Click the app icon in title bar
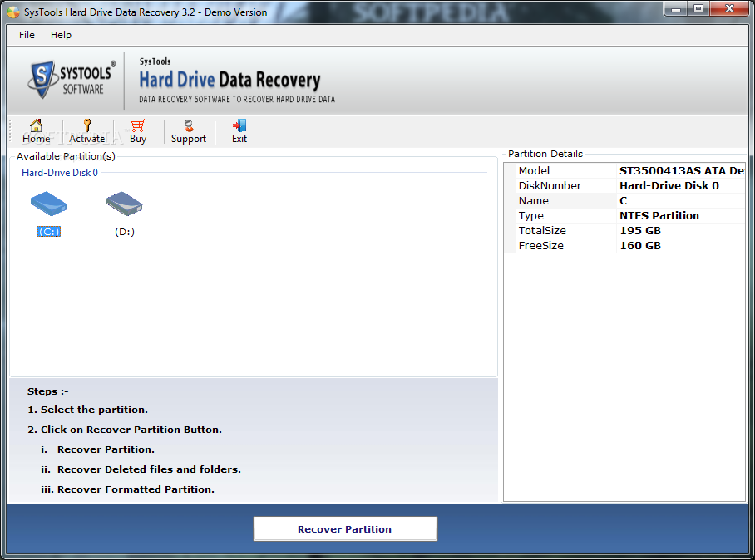The height and width of the screenshot is (560, 755). (13, 12)
